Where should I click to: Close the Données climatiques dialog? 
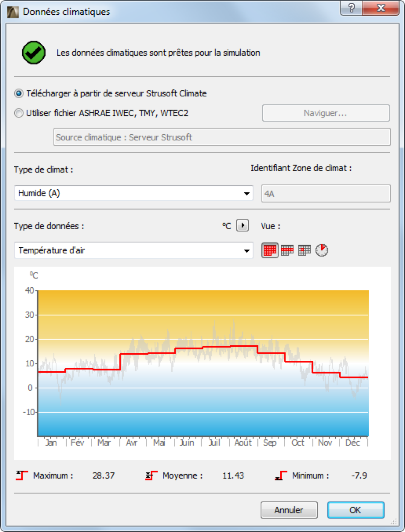tap(381, 8)
